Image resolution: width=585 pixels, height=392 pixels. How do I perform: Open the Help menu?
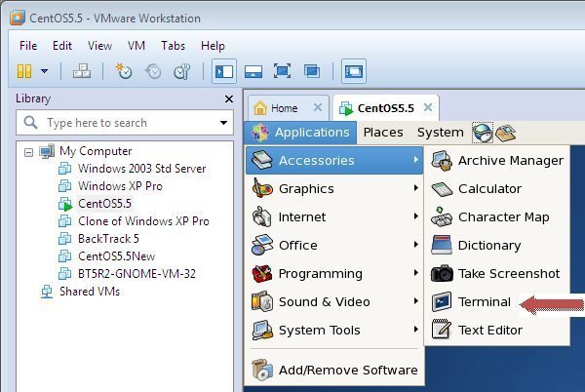[213, 46]
